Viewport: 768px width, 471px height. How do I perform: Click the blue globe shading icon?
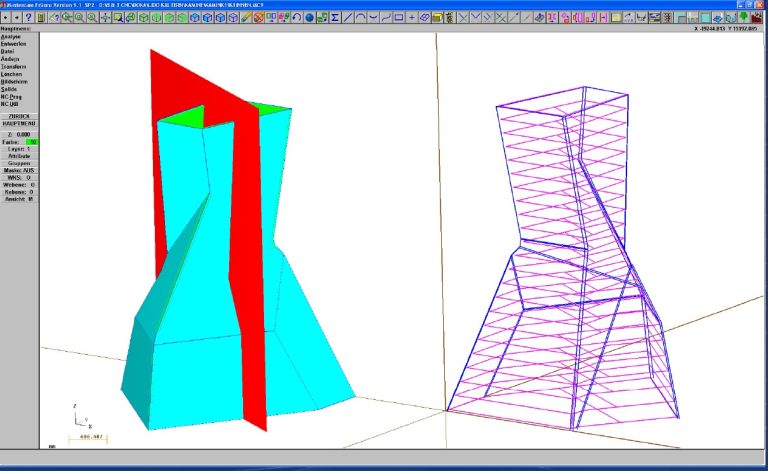tap(309, 17)
